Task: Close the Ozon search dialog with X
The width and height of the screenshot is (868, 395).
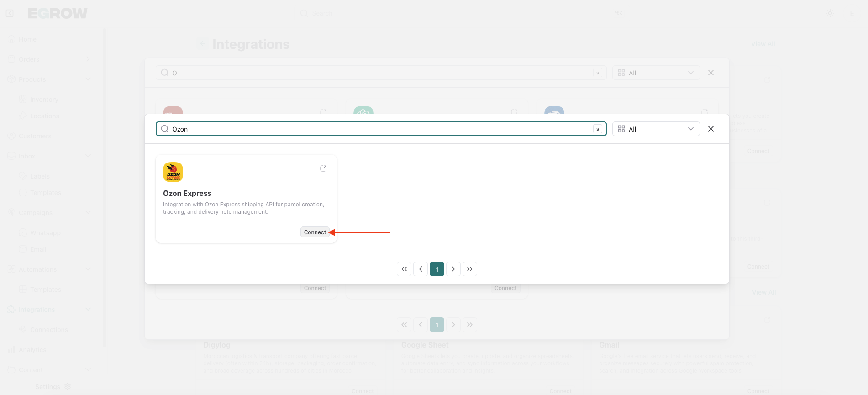Action: [x=711, y=129]
